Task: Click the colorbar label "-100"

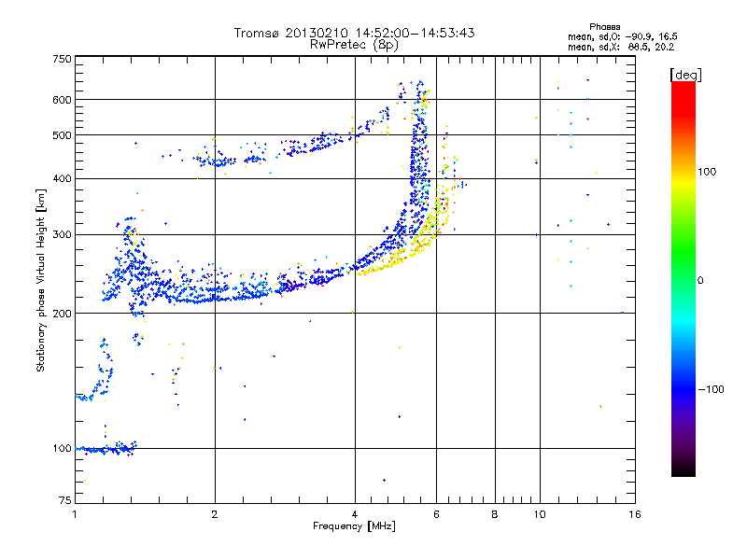Action: coord(711,389)
